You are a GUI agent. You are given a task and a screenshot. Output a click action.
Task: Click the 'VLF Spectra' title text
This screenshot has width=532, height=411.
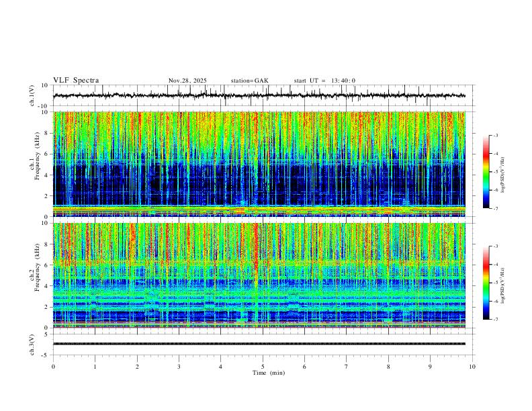76,81
